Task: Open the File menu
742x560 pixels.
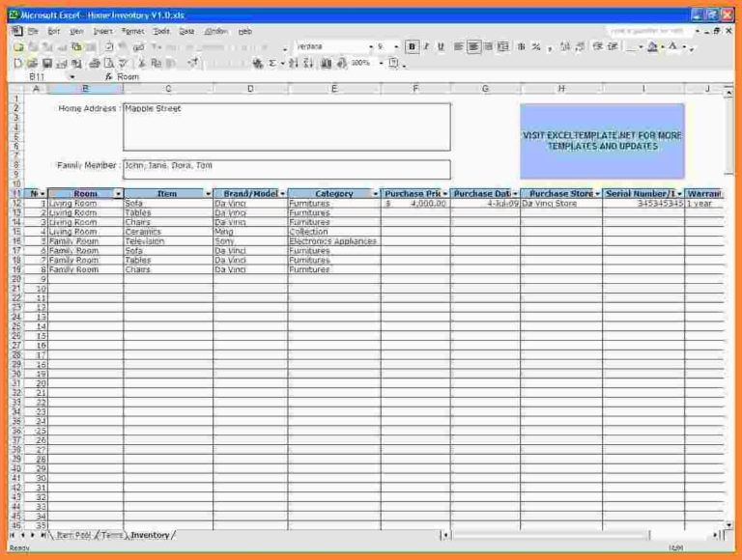Action: pos(33,31)
